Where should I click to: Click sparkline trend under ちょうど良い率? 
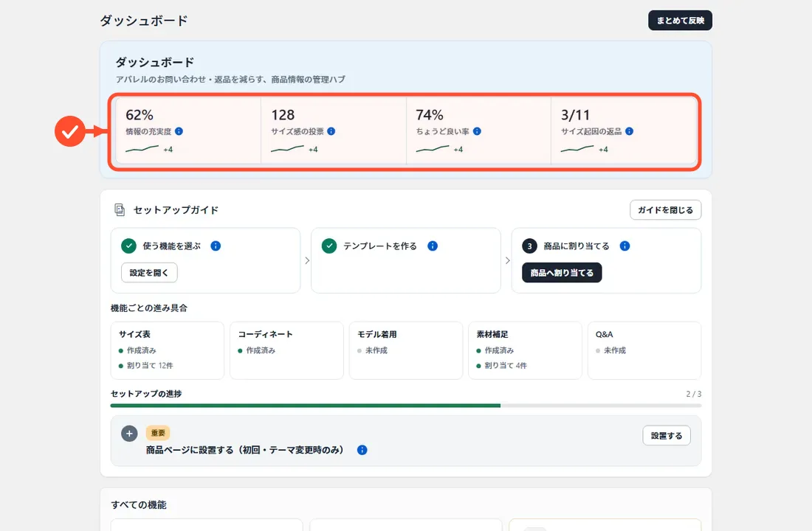click(433, 149)
